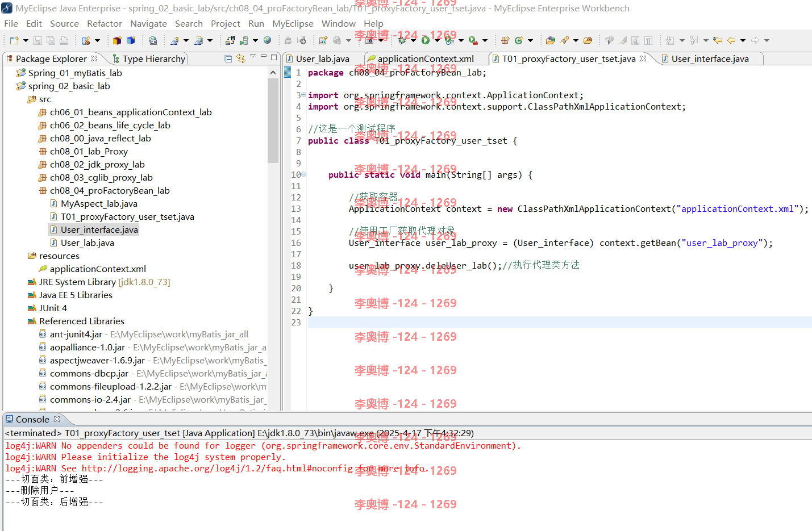Toggle Link with Editor in Package Explorer

tap(241, 58)
